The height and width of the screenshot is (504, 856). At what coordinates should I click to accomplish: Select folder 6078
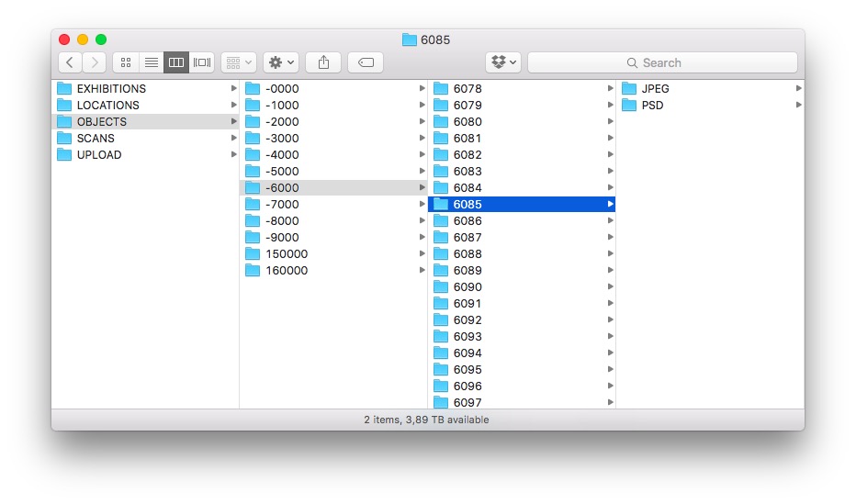[522, 88]
